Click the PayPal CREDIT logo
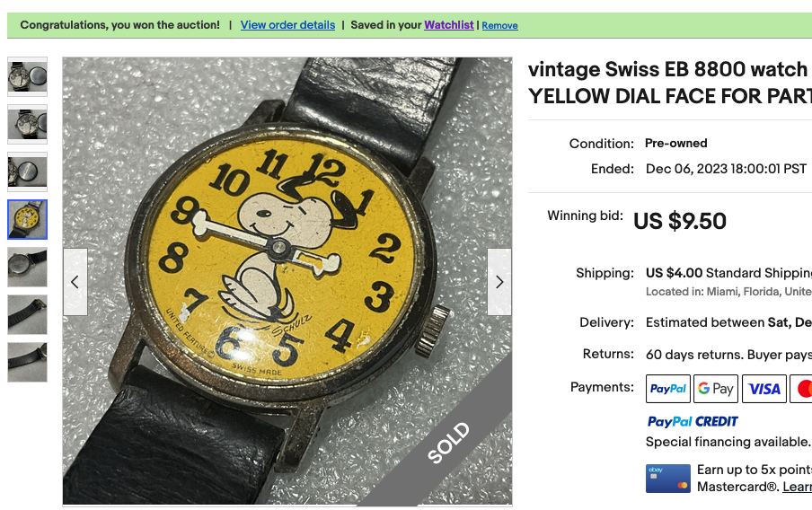This screenshot has width=812, height=510. point(693,421)
